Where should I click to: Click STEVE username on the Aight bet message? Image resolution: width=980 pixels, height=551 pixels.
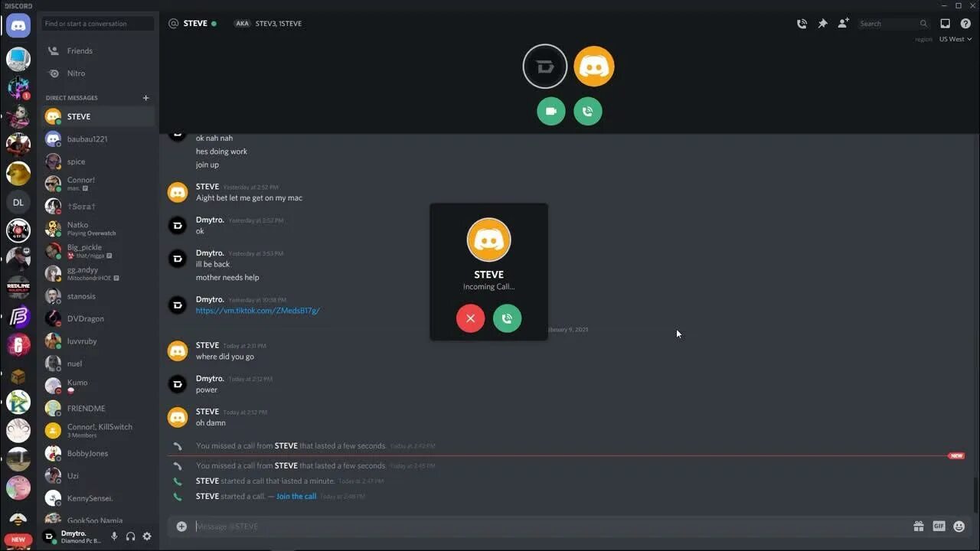pyautogui.click(x=207, y=187)
